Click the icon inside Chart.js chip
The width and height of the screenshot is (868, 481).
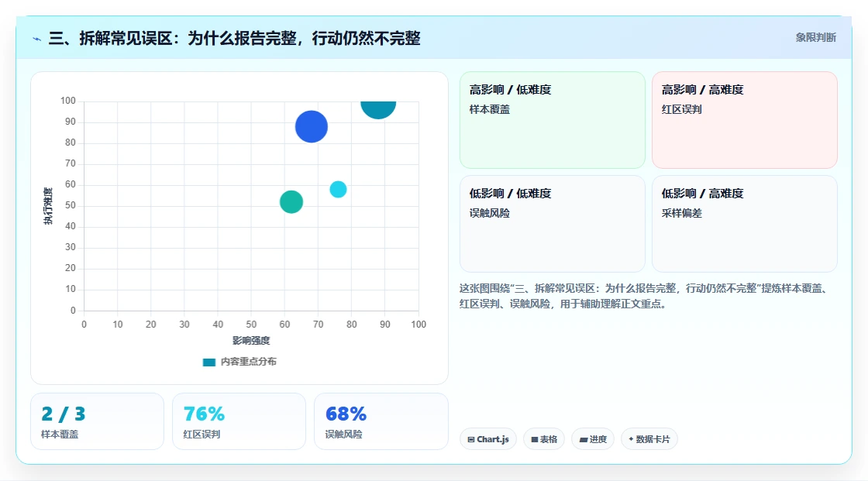(x=471, y=439)
